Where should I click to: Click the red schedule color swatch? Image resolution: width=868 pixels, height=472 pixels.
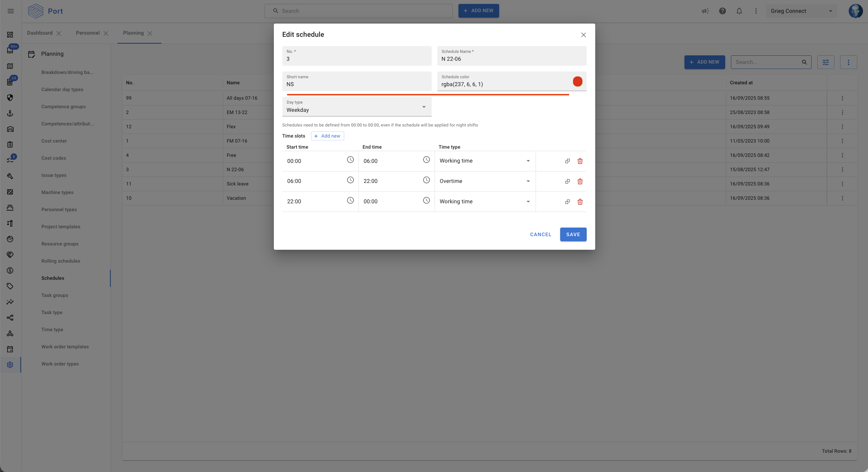point(577,81)
